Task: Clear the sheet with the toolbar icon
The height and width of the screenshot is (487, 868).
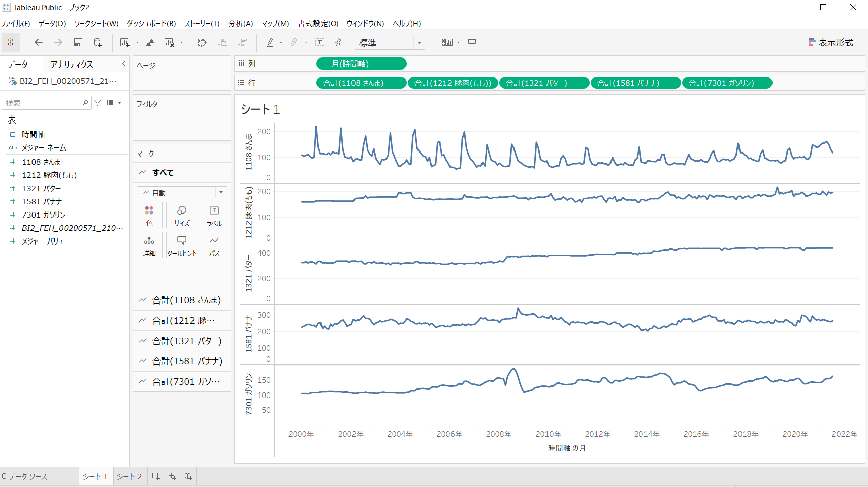Action: coord(170,43)
